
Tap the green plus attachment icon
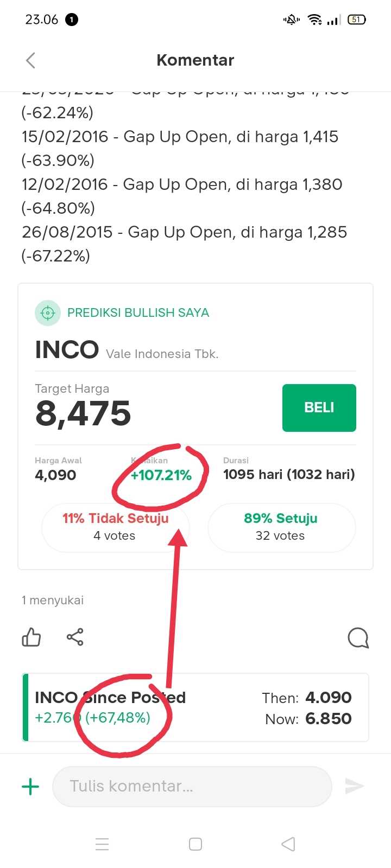[x=30, y=786]
